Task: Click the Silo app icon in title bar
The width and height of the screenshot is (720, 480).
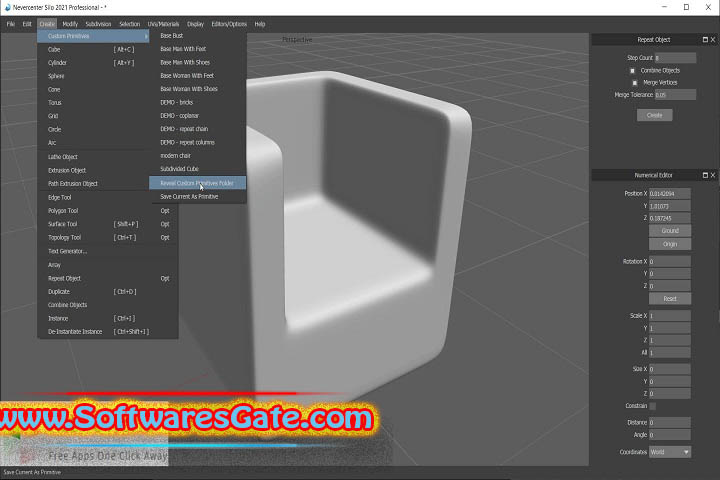Action: [x=7, y=7]
